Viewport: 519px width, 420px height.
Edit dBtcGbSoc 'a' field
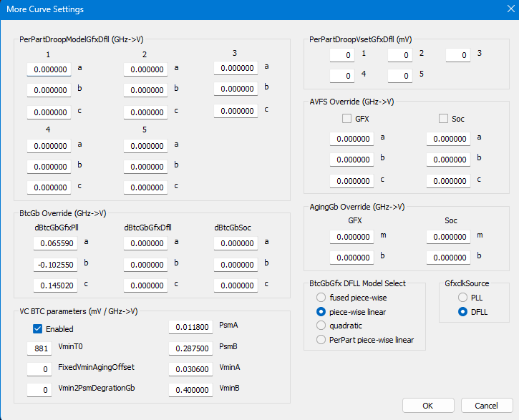[x=236, y=243]
